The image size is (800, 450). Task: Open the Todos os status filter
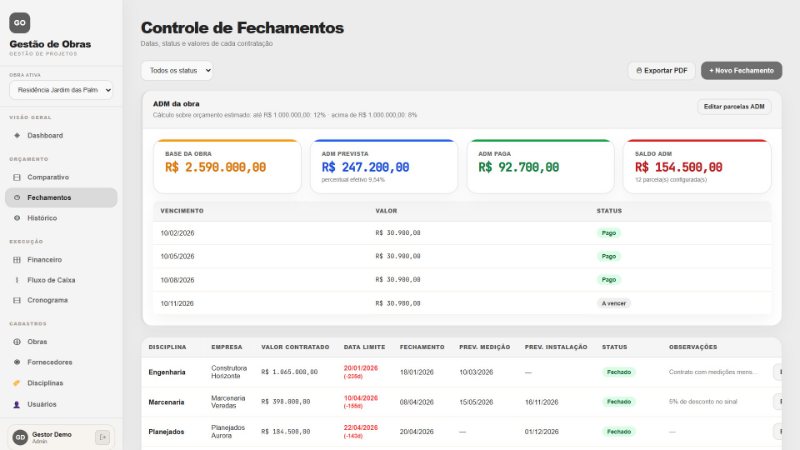point(177,70)
